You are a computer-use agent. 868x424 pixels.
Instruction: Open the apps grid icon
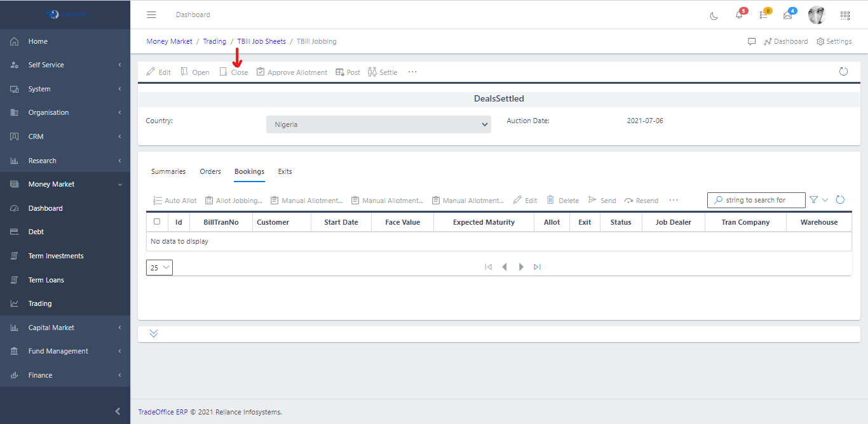(845, 15)
